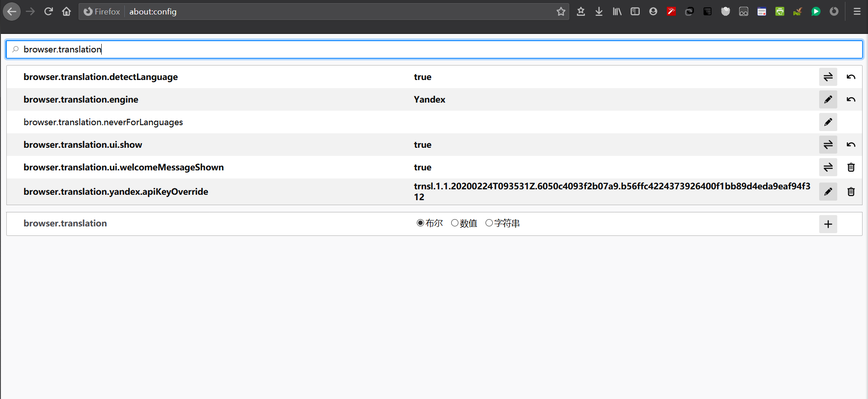Click the browser.translation.neverForLanguages preference name

pyautogui.click(x=103, y=122)
